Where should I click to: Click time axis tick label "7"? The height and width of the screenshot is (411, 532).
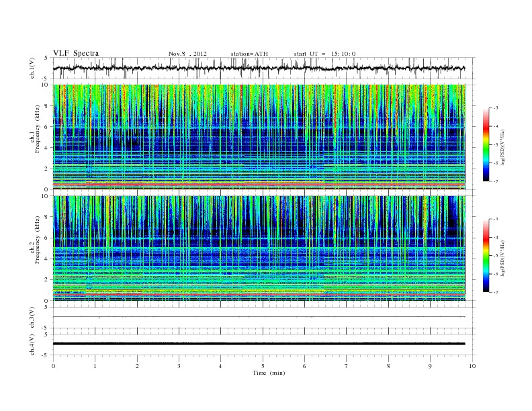pyautogui.click(x=347, y=366)
